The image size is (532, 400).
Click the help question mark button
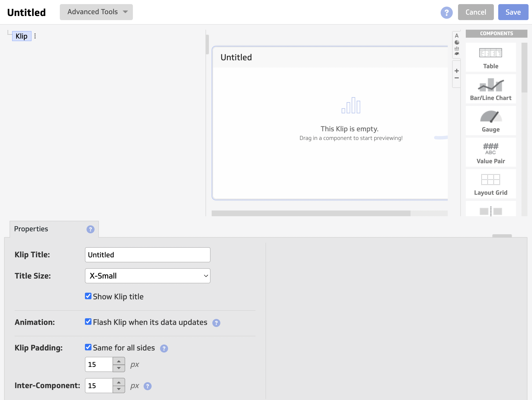447,12
